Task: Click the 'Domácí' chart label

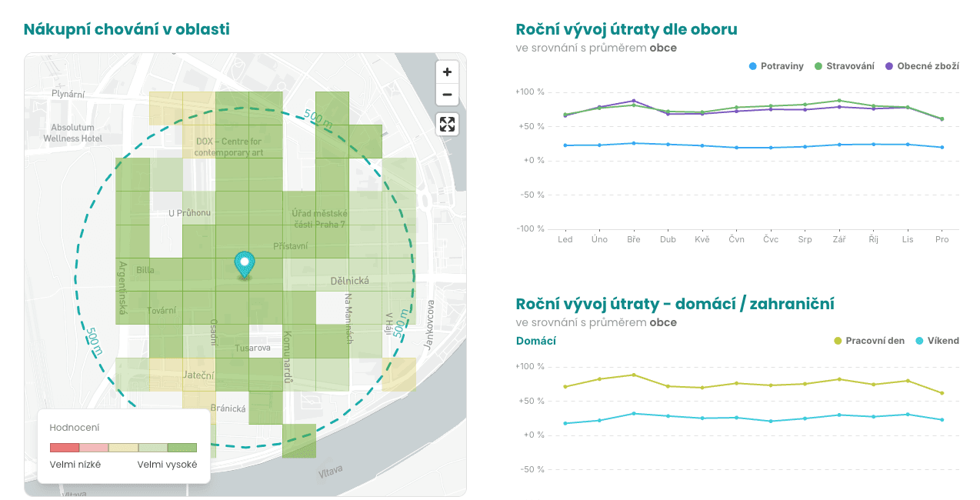Action: [535, 341]
